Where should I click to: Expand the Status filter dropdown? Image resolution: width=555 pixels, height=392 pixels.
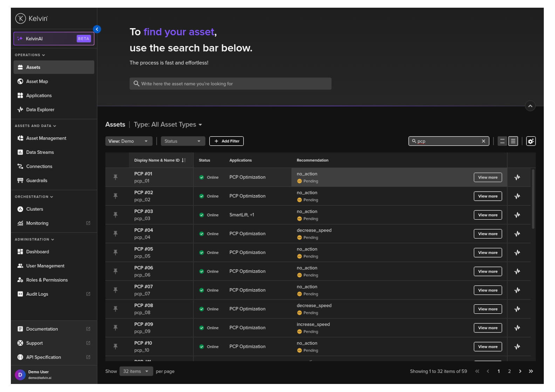(183, 141)
